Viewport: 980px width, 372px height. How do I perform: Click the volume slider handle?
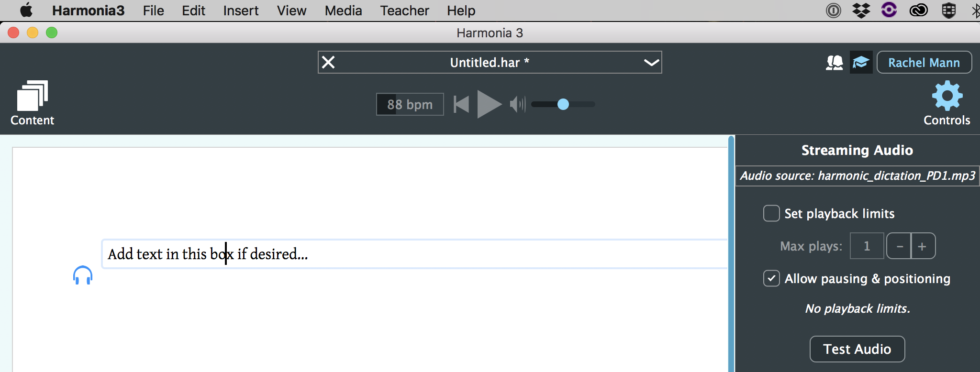click(x=563, y=104)
